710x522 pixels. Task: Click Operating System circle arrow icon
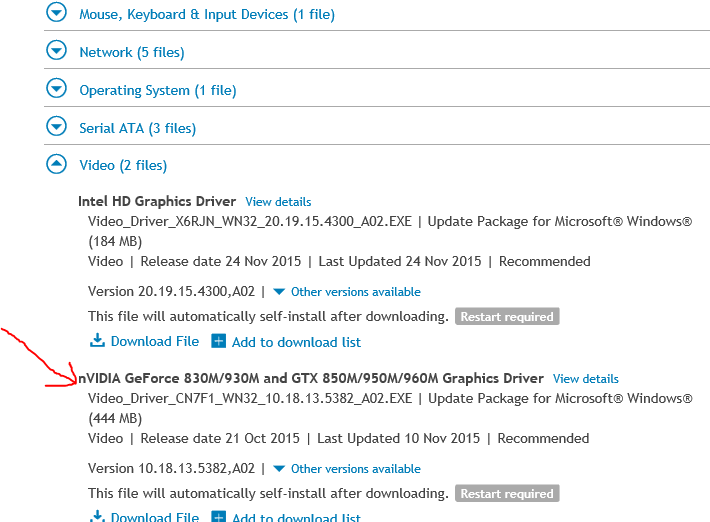click(x=57, y=88)
